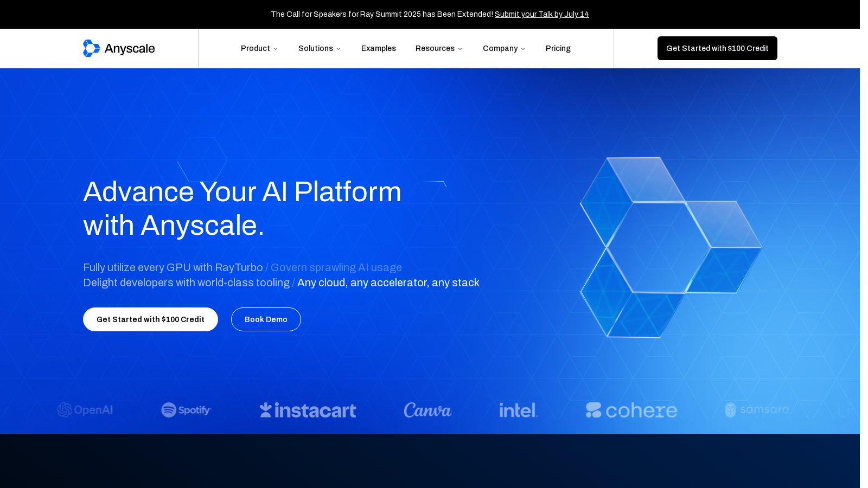This screenshot has width=868, height=488.
Task: Click Get Started with $100 Credit in hero
Action: click(x=150, y=319)
